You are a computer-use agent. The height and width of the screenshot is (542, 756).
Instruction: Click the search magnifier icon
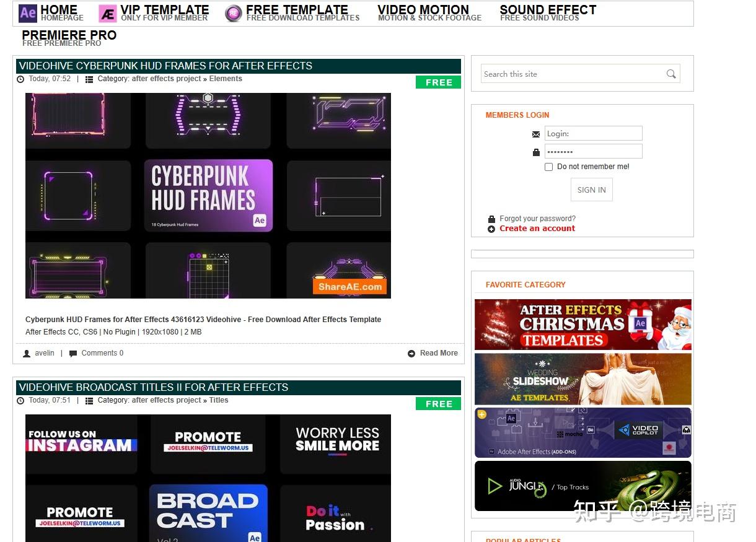[x=671, y=74]
